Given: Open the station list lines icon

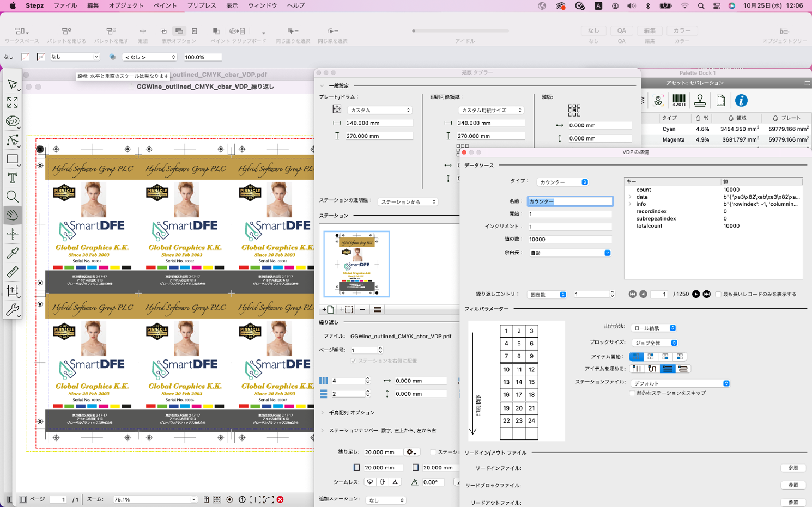Looking at the screenshot, I should [378, 309].
